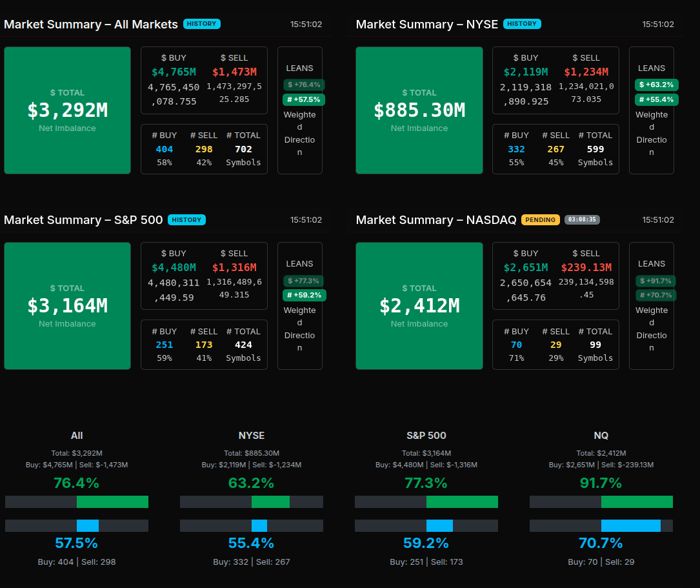Click the HISTORY badge for All Markets
Screen dimensions: 700x588
201,24
